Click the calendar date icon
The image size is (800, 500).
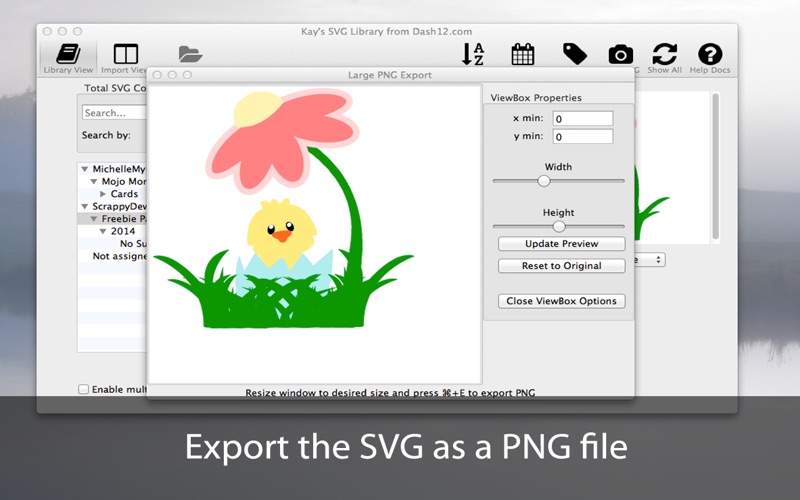coord(522,55)
